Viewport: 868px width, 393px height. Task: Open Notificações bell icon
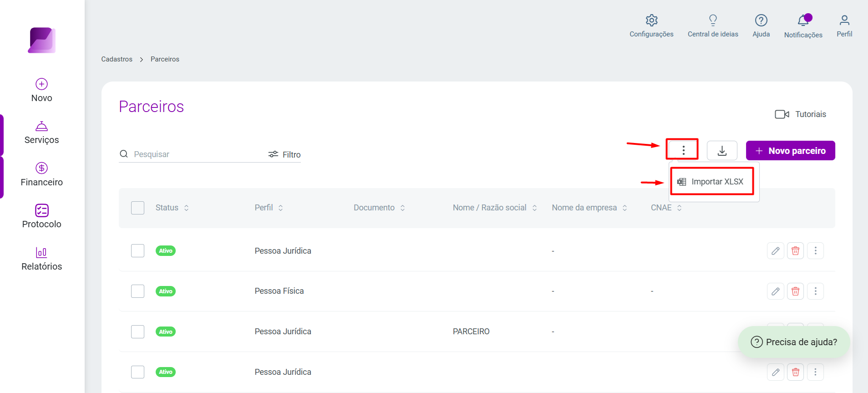803,20
